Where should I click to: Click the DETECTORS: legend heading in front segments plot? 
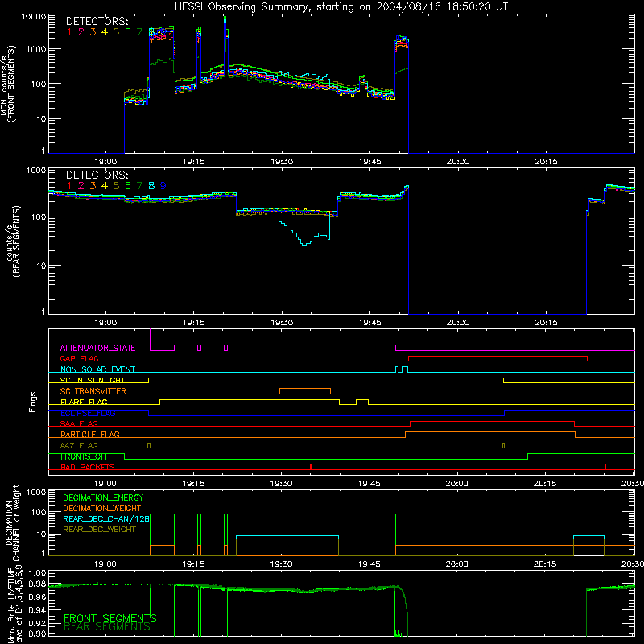(97, 21)
